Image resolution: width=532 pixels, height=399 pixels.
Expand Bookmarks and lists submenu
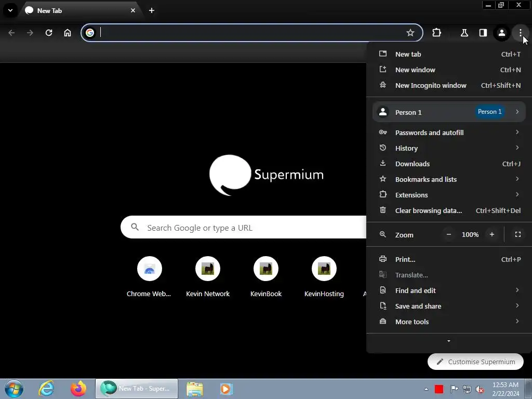449,179
